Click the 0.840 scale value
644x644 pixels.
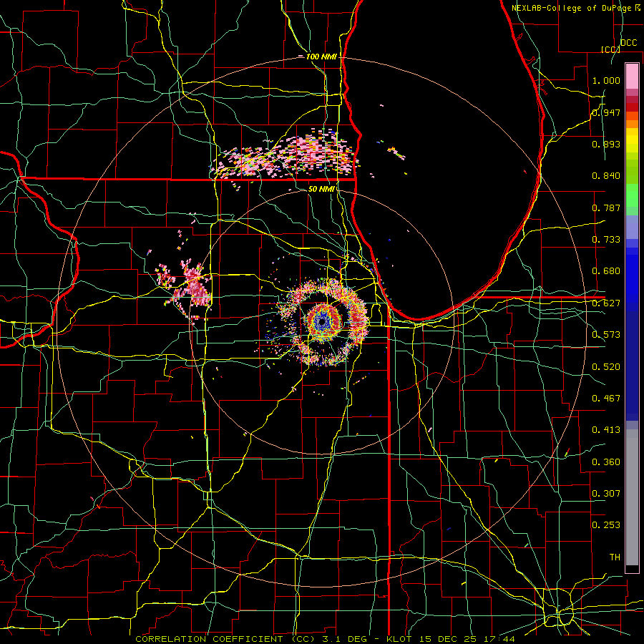606,176
